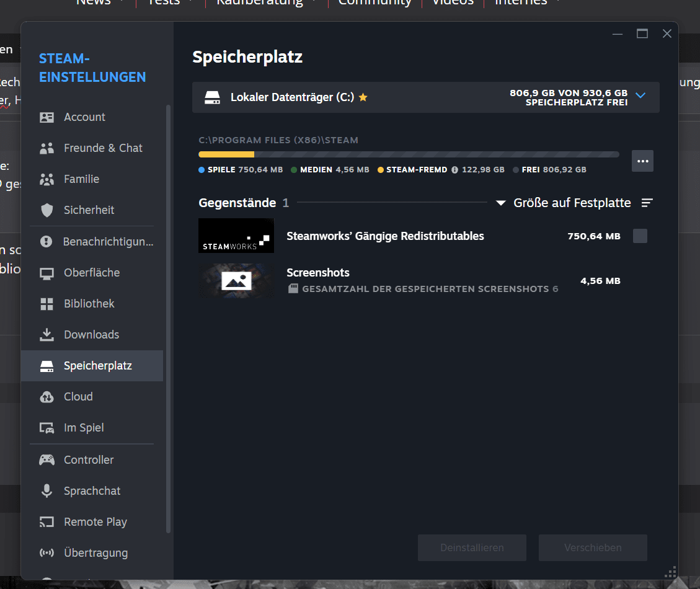Click the Deinstallieren button
Screen dimensions: 700x589
(472, 548)
